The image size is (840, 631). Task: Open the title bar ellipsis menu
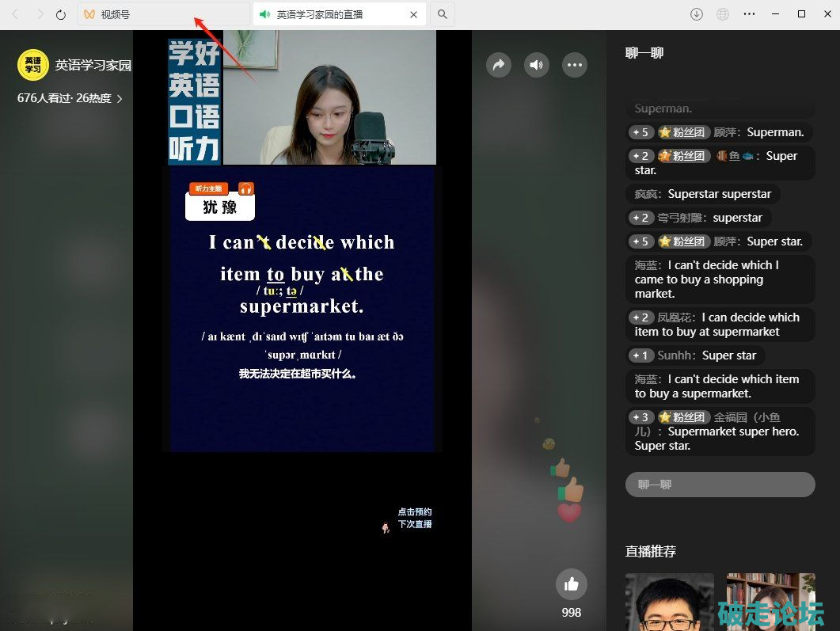(749, 14)
